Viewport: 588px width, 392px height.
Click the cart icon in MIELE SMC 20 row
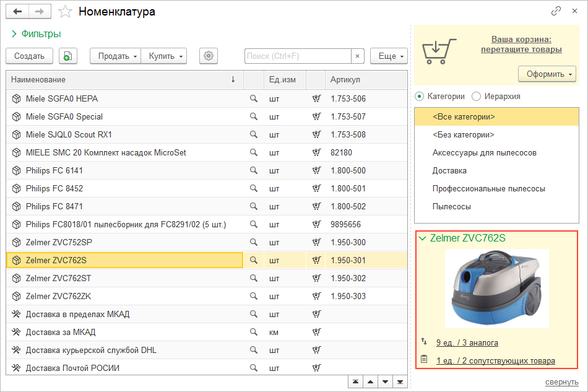point(316,152)
